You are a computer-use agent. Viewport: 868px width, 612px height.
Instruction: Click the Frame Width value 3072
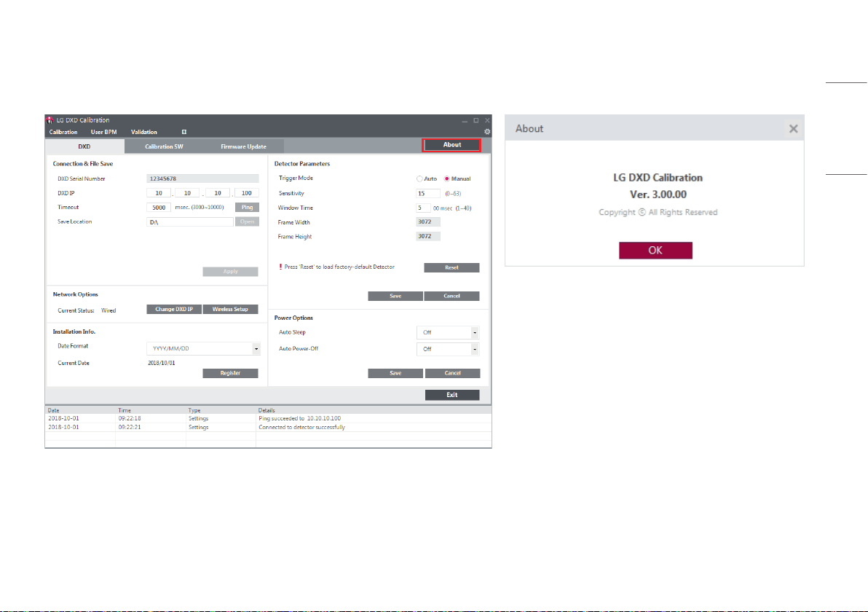pos(428,221)
